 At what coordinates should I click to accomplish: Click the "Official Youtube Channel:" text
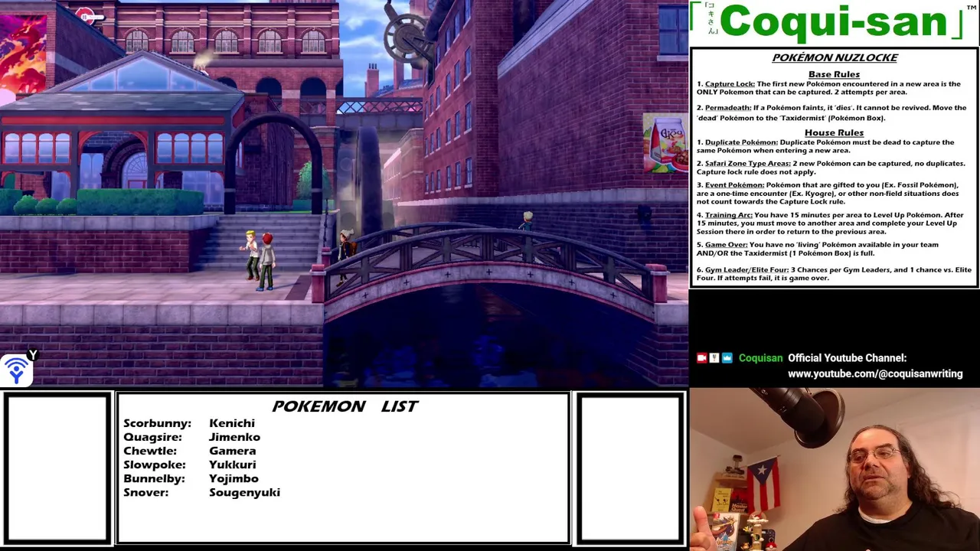847,358
